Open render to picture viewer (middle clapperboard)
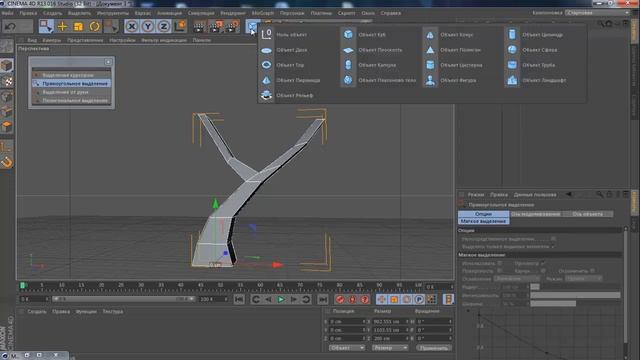 click(216, 27)
